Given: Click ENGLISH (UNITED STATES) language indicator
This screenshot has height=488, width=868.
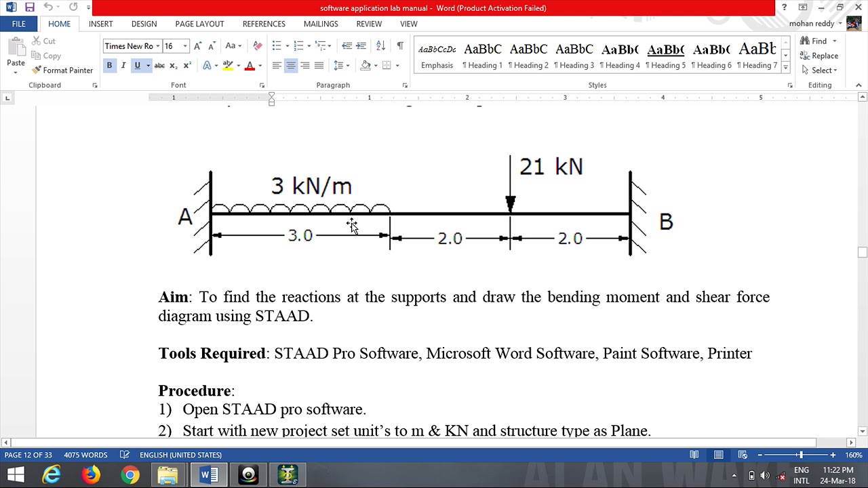Looking at the screenshot, I should click(x=180, y=455).
